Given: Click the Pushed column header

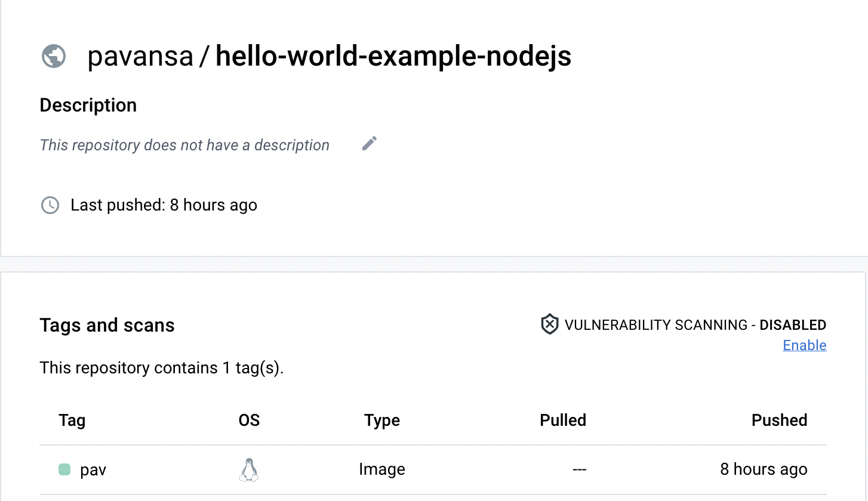Looking at the screenshot, I should coord(780,420).
